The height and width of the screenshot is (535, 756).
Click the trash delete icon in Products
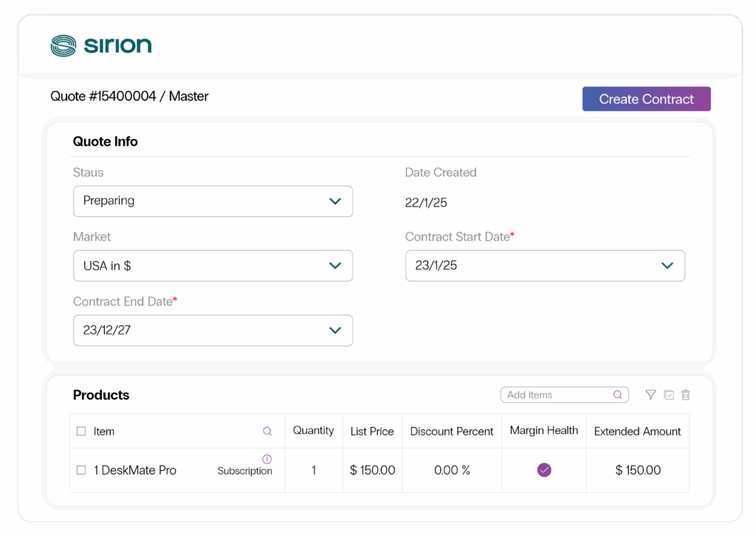[686, 395]
